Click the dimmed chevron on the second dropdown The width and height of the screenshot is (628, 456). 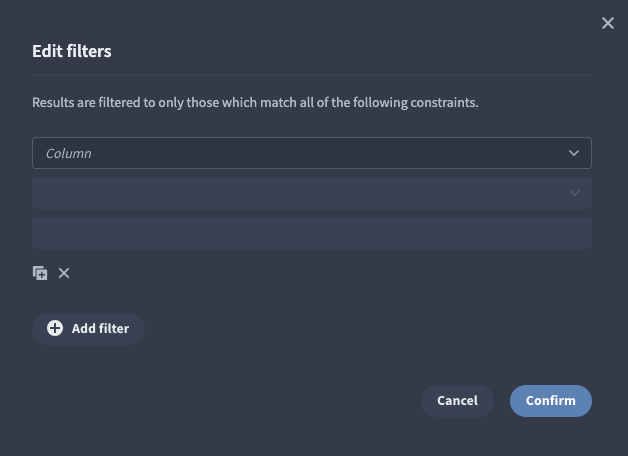[575, 193]
